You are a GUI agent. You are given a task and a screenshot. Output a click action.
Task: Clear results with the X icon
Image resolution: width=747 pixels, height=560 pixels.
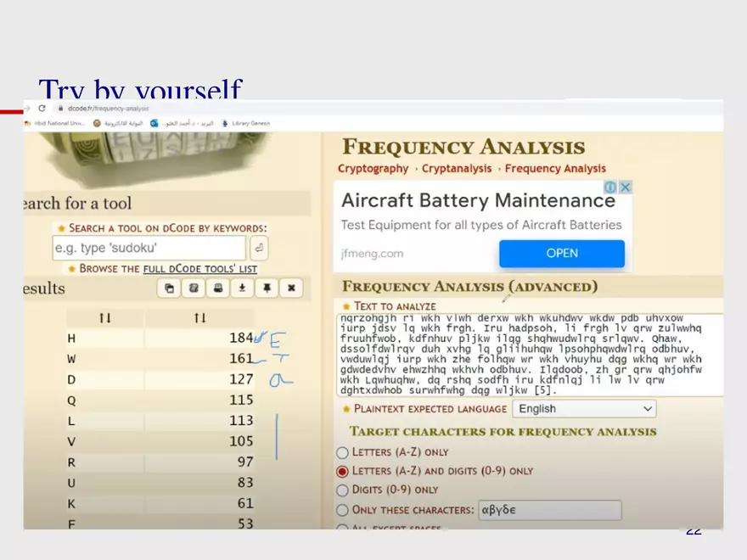tap(290, 288)
